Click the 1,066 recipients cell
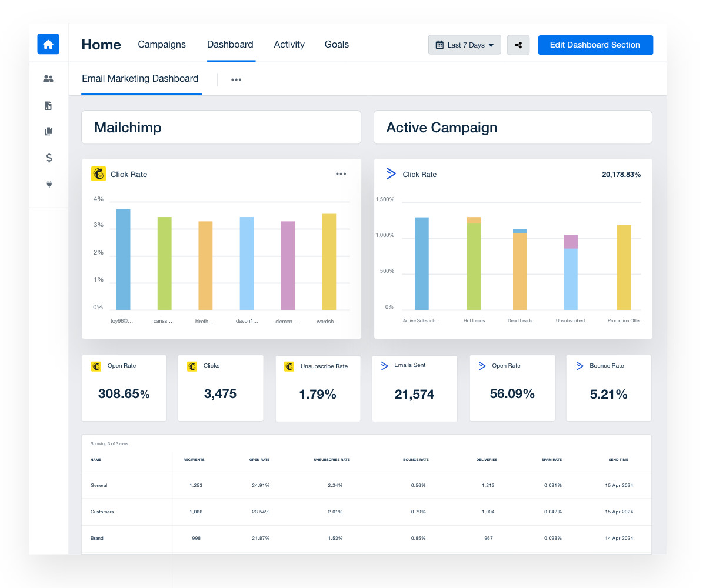Viewport: 706px width, 588px height. pyautogui.click(x=196, y=512)
